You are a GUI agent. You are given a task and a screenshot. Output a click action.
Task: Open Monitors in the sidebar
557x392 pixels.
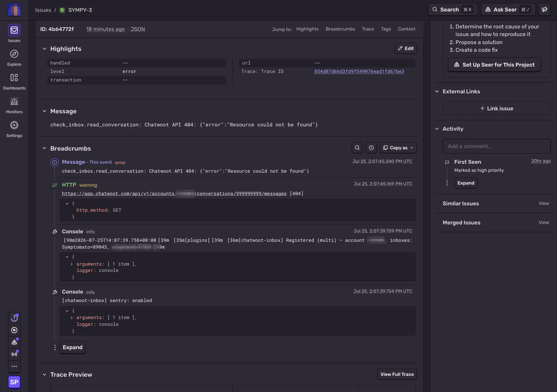tap(14, 105)
